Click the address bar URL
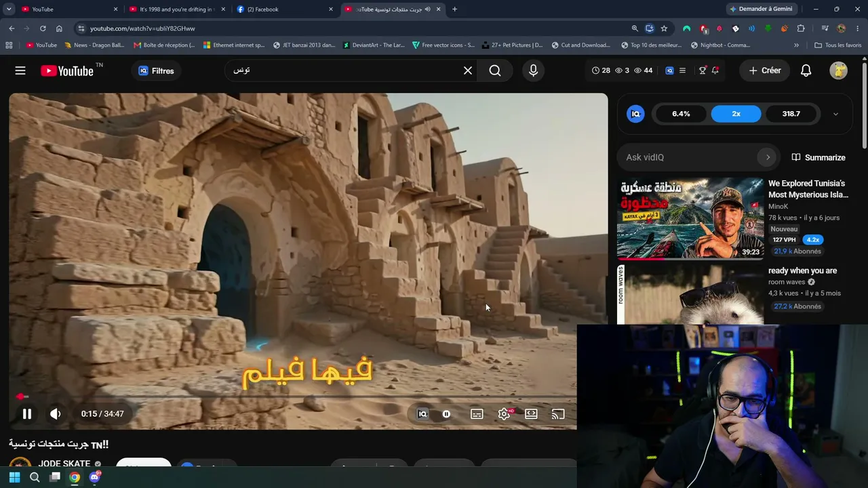Viewport: 868px width, 488px height. (x=142, y=28)
